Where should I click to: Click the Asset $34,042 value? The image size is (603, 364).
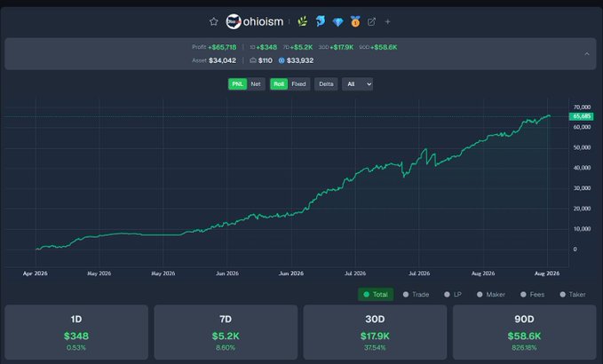pyautogui.click(x=222, y=60)
